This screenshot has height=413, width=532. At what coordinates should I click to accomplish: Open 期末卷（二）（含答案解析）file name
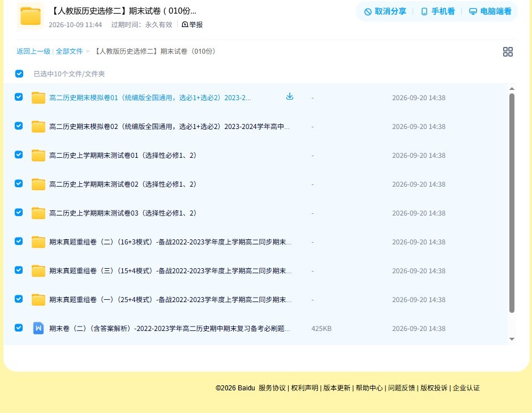pos(170,328)
